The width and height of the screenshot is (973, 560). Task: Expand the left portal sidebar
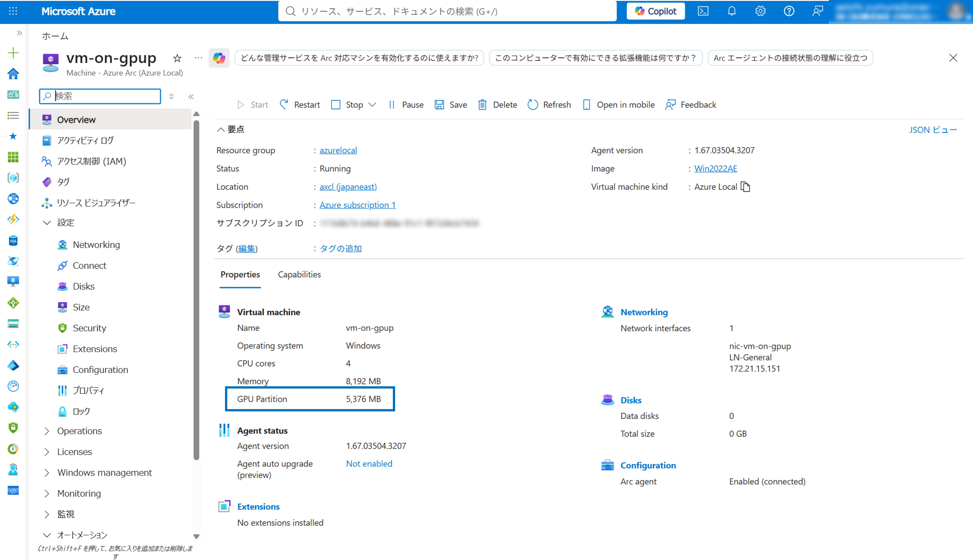[19, 33]
